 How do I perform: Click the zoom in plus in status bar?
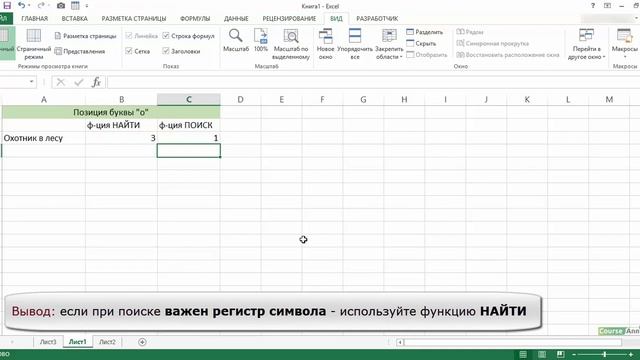(631, 354)
